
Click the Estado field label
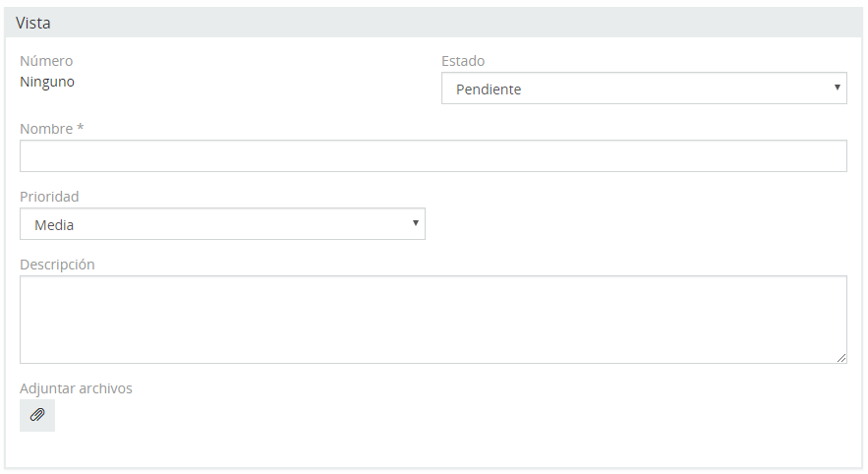coord(463,61)
